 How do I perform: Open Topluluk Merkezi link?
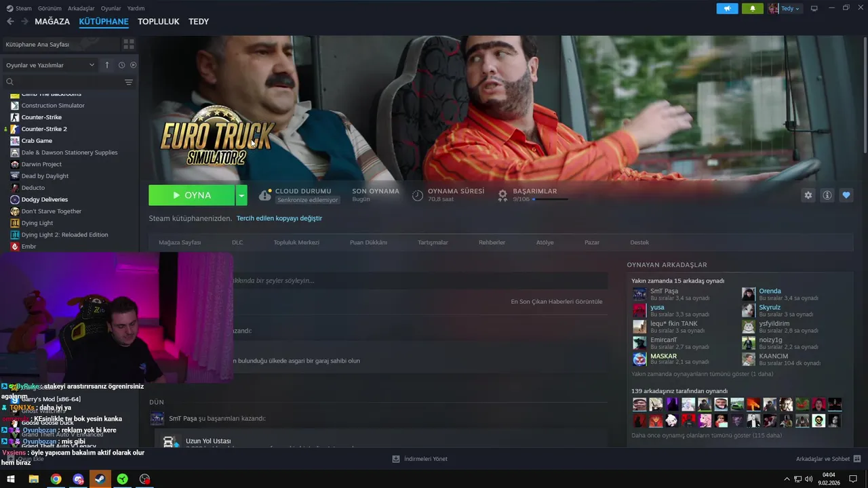pyautogui.click(x=296, y=243)
